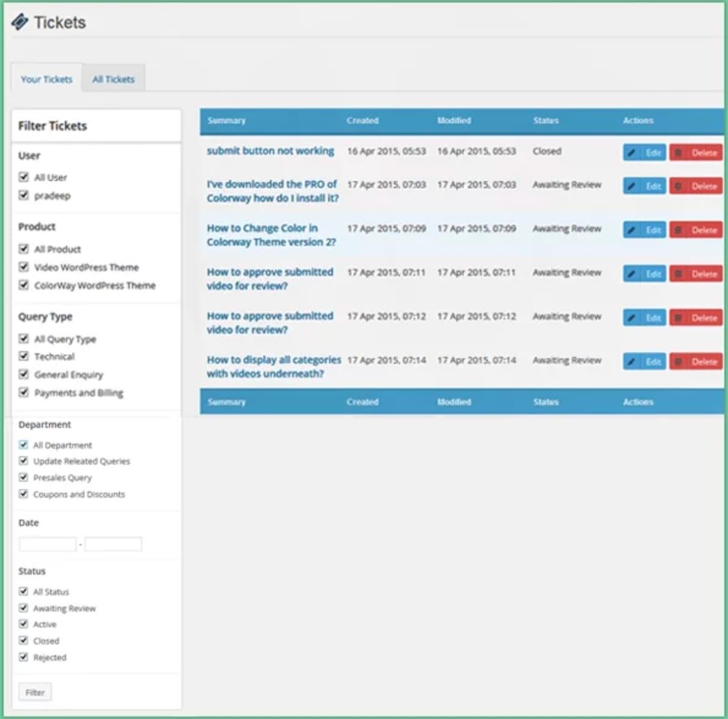
Task: Click Delete trash icon for 'submit button not working'
Action: [x=678, y=153]
